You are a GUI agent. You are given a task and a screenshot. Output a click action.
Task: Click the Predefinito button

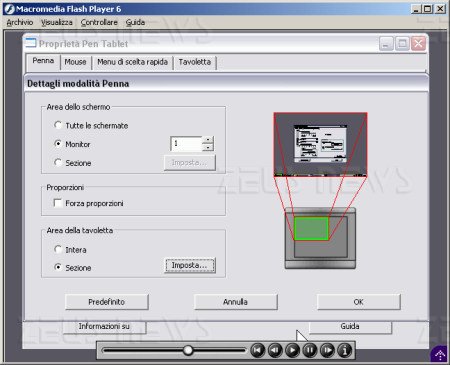coord(107,302)
